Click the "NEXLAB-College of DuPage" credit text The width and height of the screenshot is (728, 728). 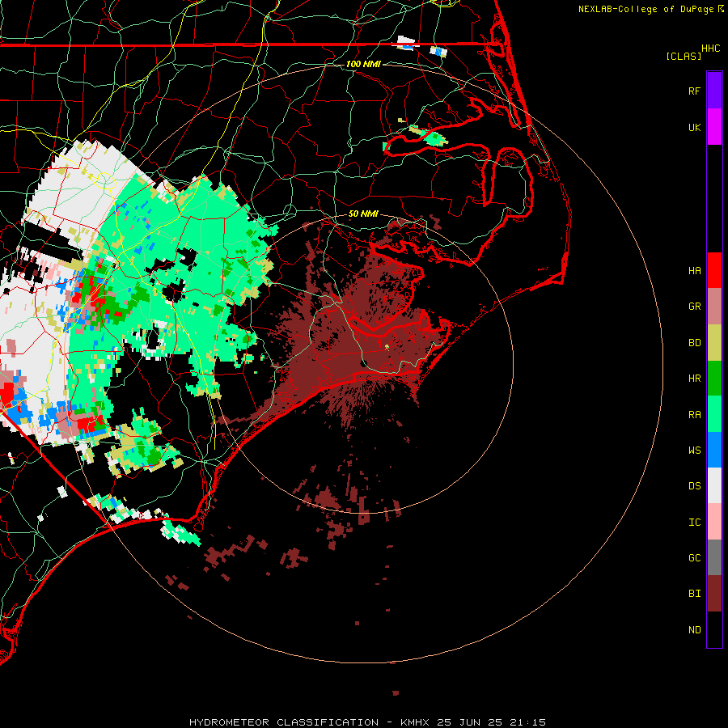tap(645, 9)
